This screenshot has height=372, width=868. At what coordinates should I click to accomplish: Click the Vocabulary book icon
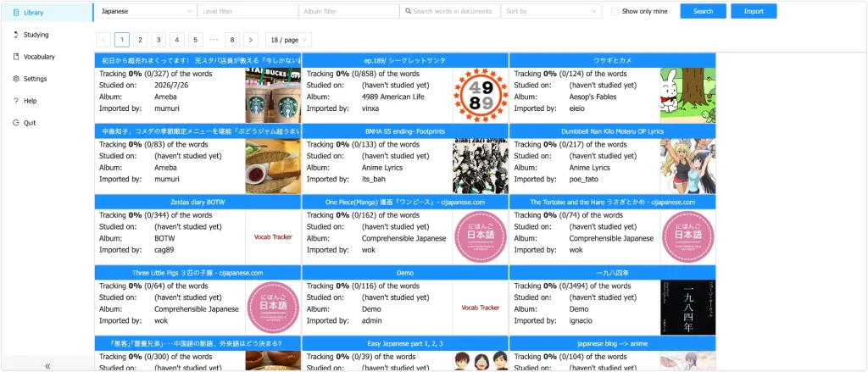(x=15, y=57)
